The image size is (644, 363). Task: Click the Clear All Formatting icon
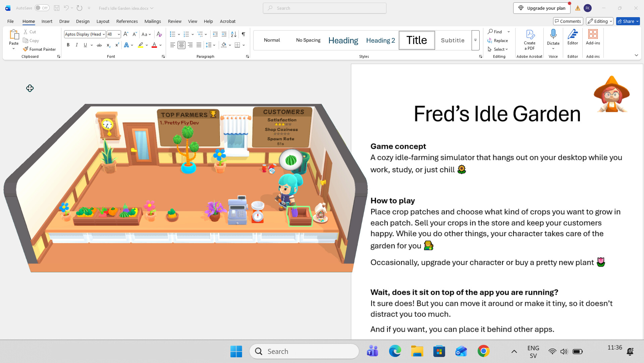coord(159,34)
